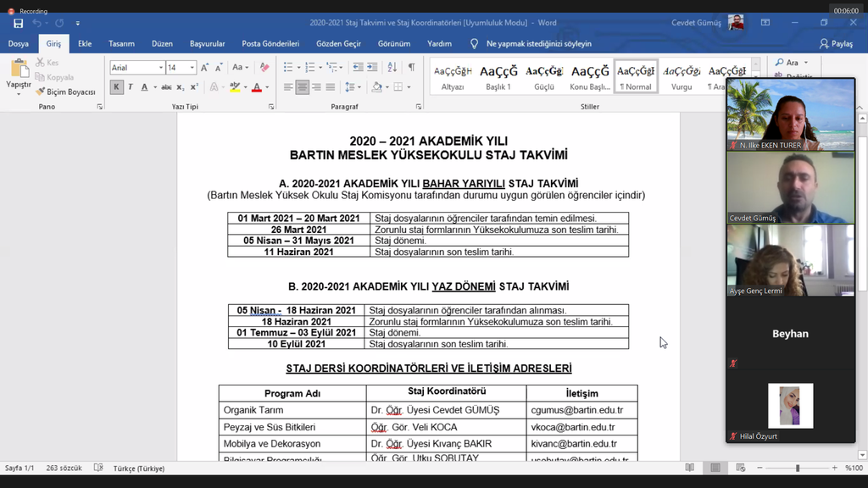Open bullet list style dropdown
Image resolution: width=868 pixels, height=488 pixels.
click(x=299, y=68)
